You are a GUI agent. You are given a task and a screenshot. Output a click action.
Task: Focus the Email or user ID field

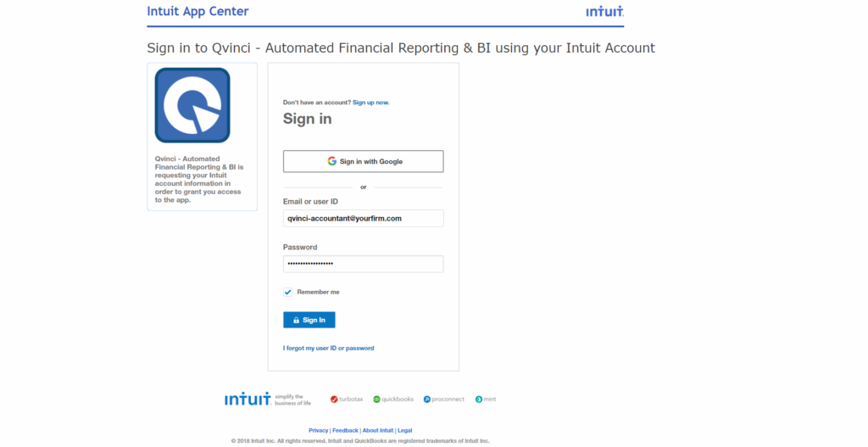[363, 218]
